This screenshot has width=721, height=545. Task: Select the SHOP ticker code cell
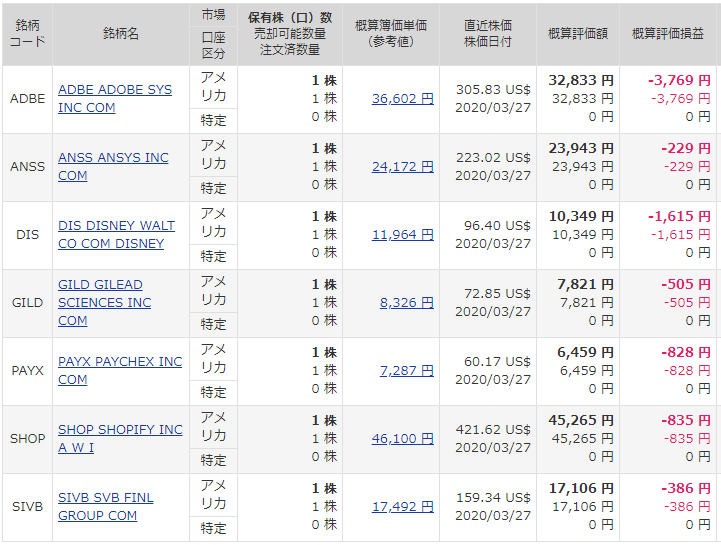(28, 438)
